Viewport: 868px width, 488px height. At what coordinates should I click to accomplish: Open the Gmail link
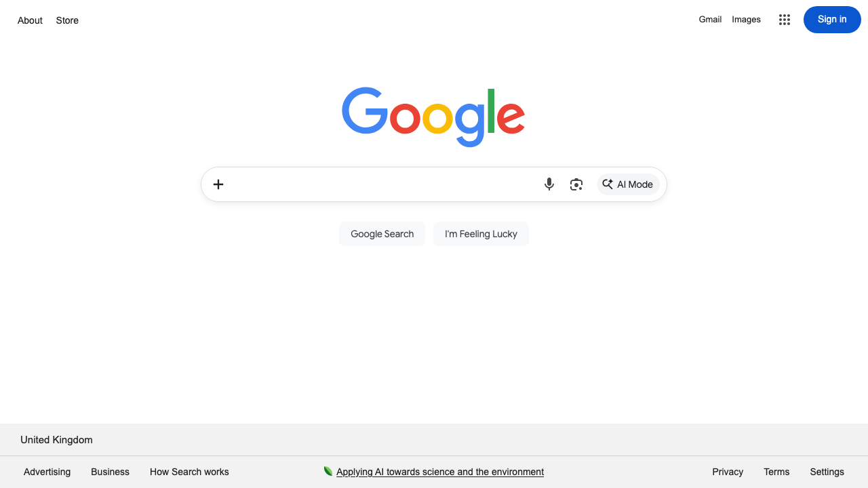pyautogui.click(x=710, y=20)
